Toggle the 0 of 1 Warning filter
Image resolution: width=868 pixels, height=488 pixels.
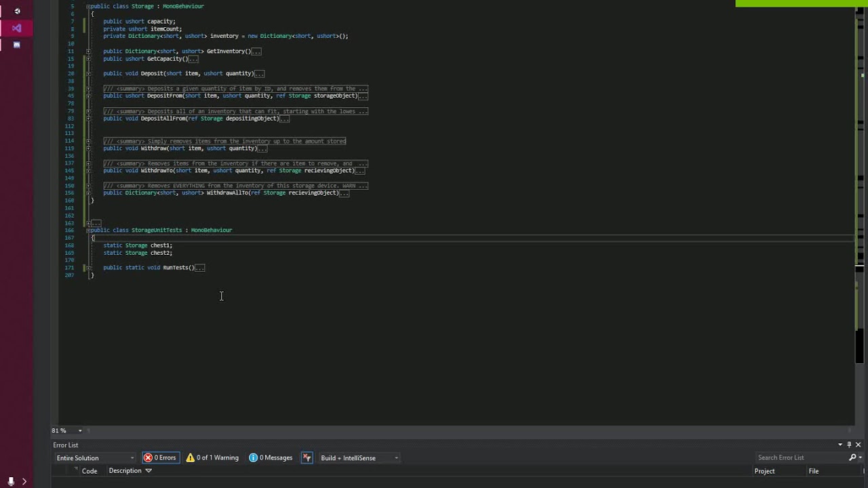click(212, 457)
